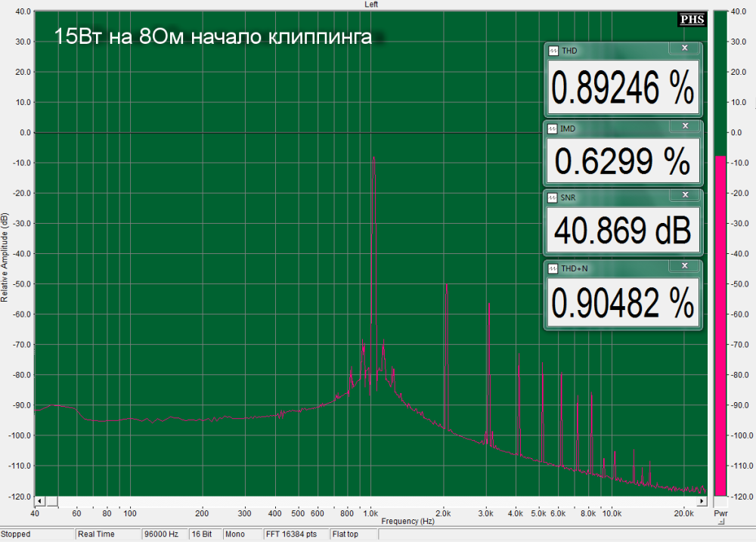Click the IMD window waveform icon
Image resolution: width=756 pixels, height=542 pixels.
point(553,129)
